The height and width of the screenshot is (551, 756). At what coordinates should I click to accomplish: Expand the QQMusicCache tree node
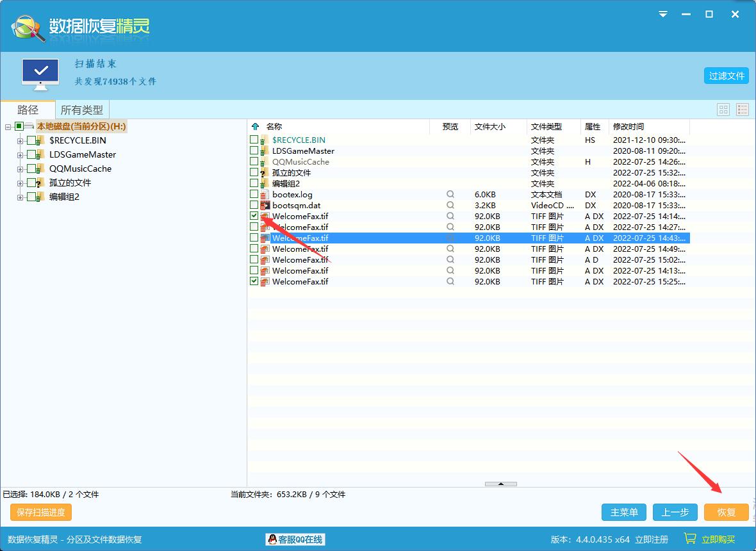click(20, 169)
